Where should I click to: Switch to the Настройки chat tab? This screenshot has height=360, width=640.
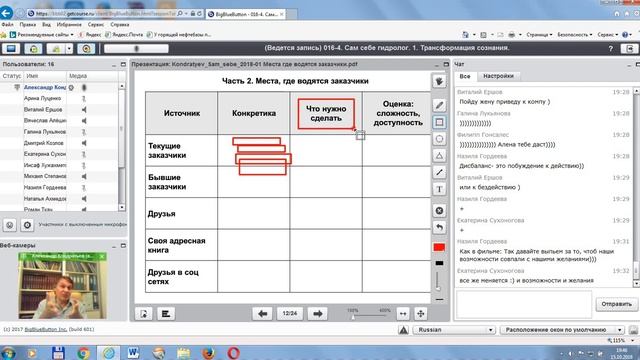[x=498, y=76]
